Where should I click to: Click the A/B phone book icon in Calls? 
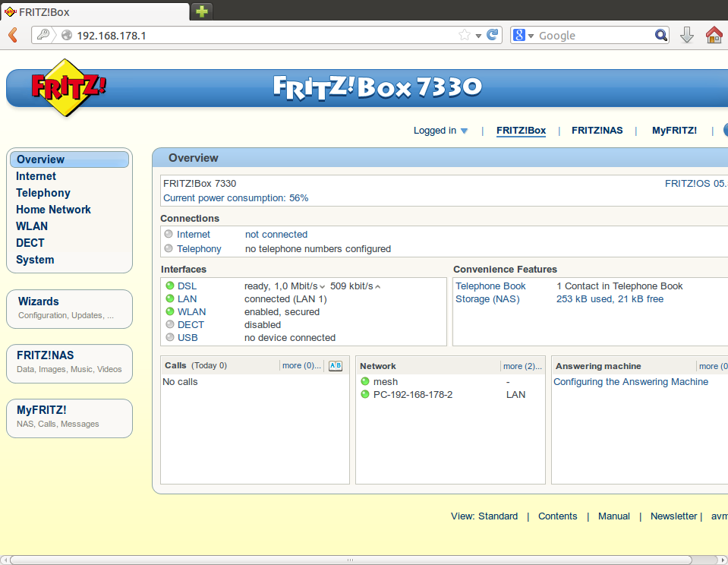335,366
